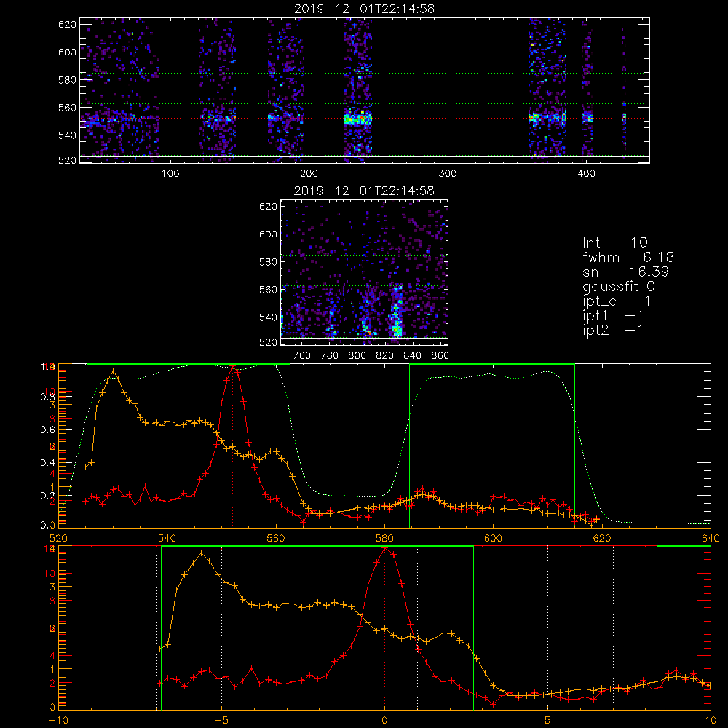Click y-axis label '580' of small middle spectrogram
Viewport: 728px width, 728px height.
coord(268,262)
